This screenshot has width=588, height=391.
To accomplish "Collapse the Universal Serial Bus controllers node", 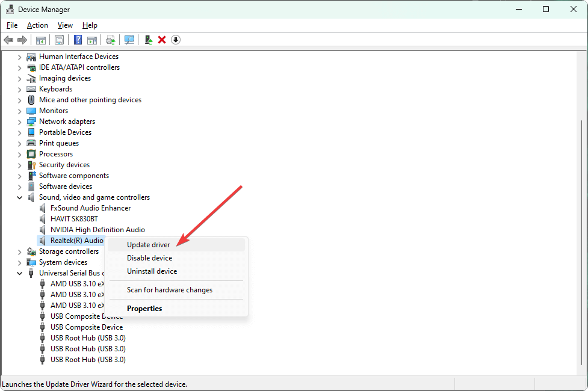I will [x=19, y=273].
